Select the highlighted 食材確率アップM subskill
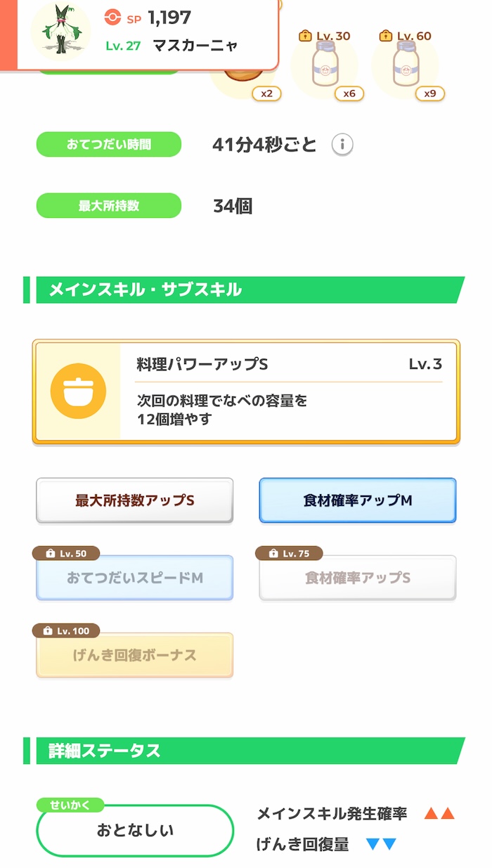The height and width of the screenshot is (868, 492). [x=357, y=500]
